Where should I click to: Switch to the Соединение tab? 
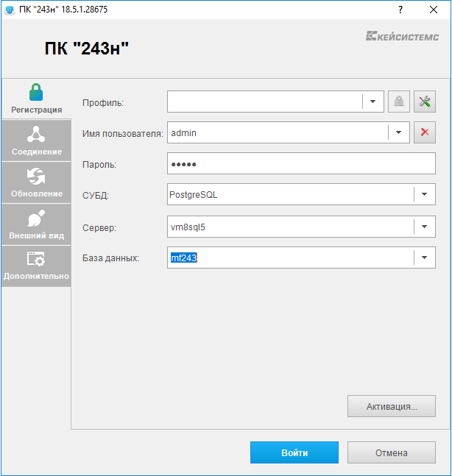coord(36,141)
